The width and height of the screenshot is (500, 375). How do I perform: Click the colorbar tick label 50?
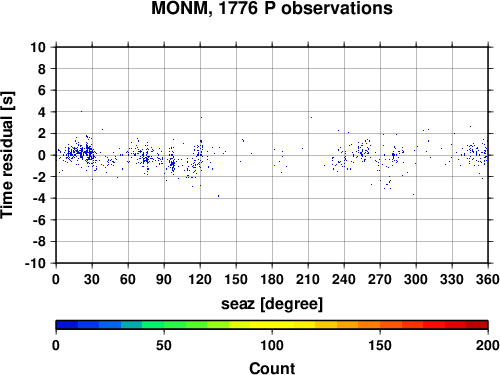point(164,345)
